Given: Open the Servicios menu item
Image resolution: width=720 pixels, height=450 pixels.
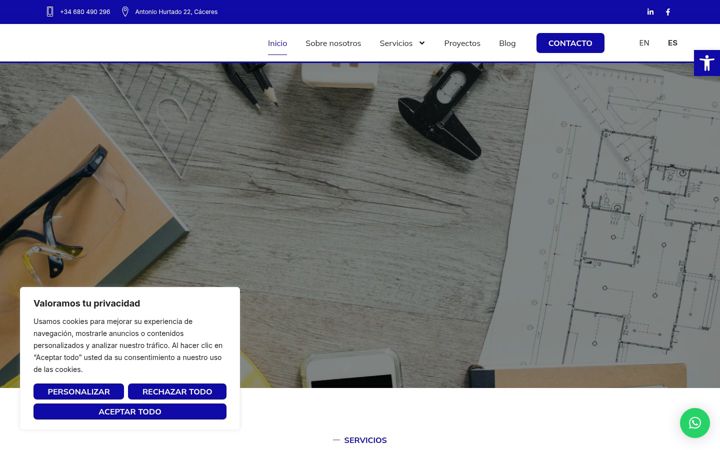Looking at the screenshot, I should [396, 43].
